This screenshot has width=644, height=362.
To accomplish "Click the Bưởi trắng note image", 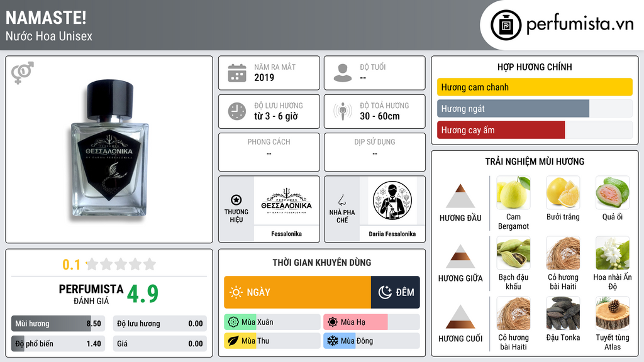I will (x=563, y=192).
